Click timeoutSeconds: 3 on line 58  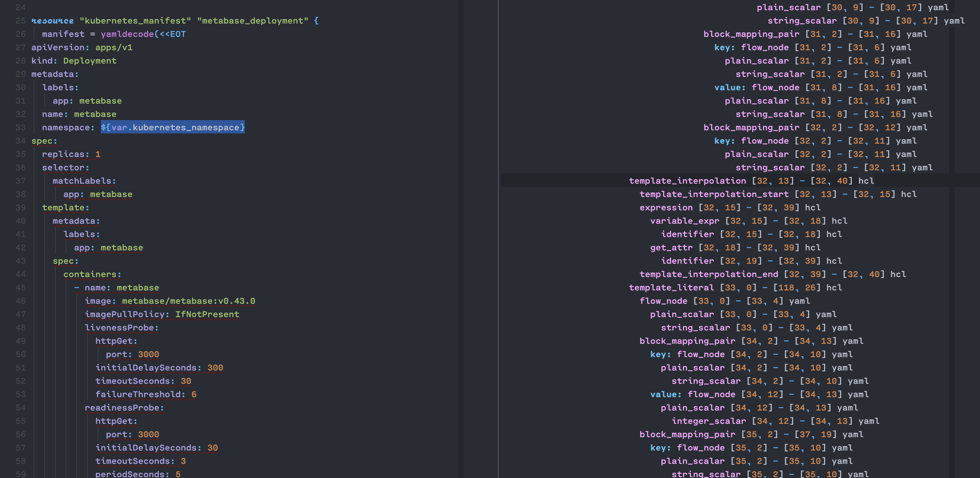[x=141, y=461]
